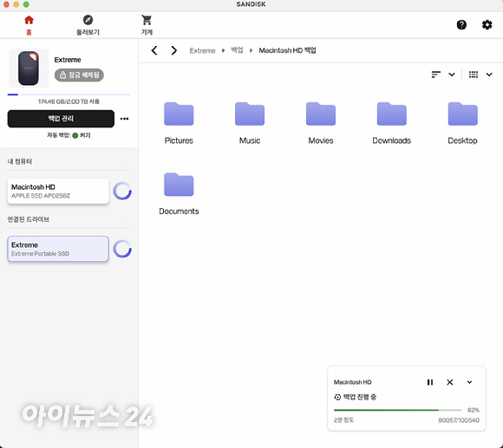
Task: Open the Movies folder
Action: click(x=321, y=123)
